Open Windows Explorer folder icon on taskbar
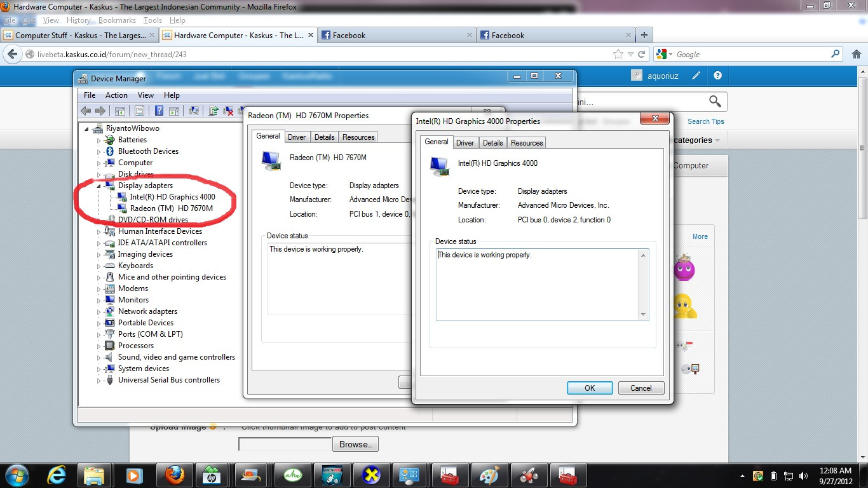The width and height of the screenshot is (868, 488). 94,475
